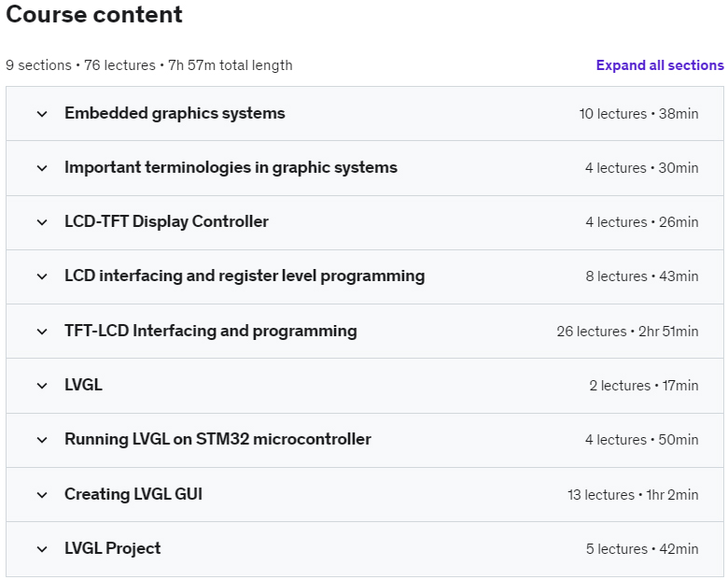Click 26 lectures 2hr 51min summary text
This screenshot has width=728, height=580.
[x=627, y=332]
